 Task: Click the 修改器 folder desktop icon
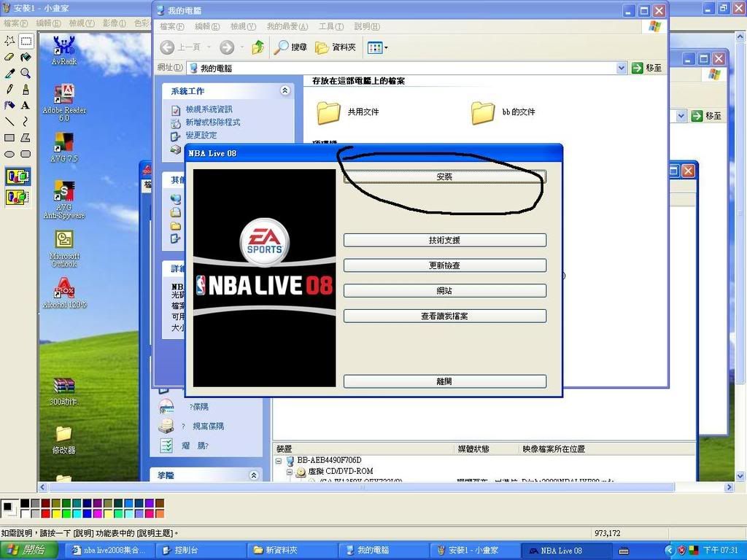(x=64, y=440)
